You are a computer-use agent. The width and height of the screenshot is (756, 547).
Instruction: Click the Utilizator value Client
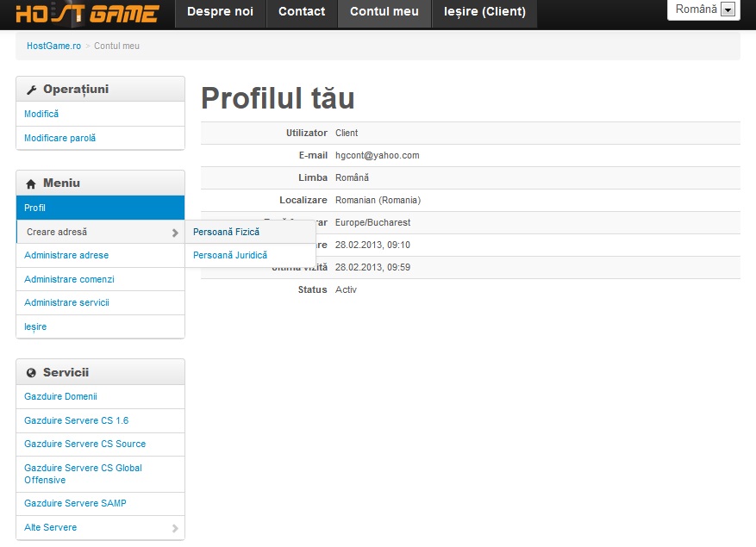[347, 133]
